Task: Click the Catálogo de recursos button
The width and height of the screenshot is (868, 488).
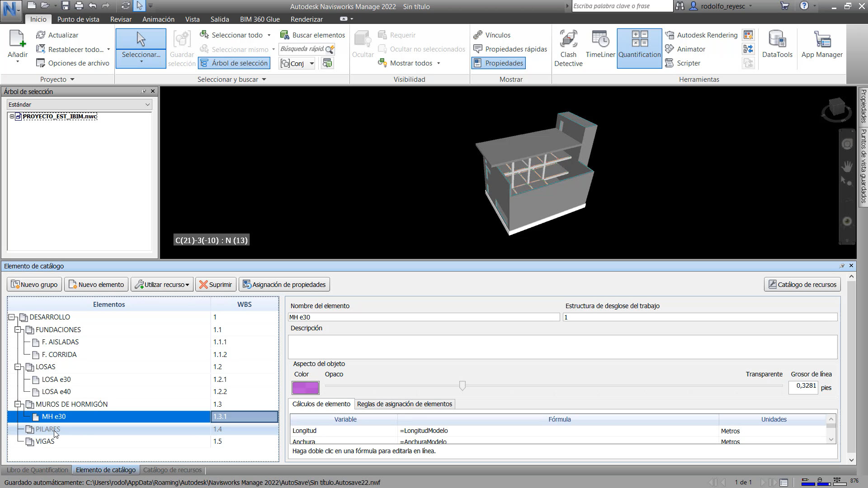Action: pos(802,284)
